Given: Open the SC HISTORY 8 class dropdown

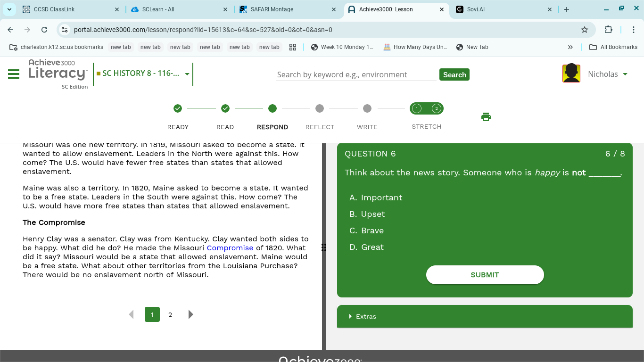Looking at the screenshot, I should [187, 74].
